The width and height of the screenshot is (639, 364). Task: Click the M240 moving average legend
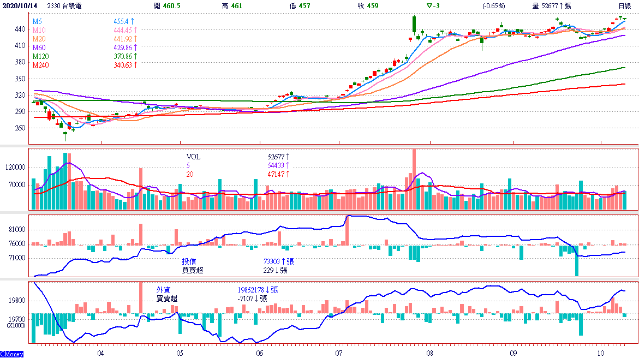click(41, 65)
